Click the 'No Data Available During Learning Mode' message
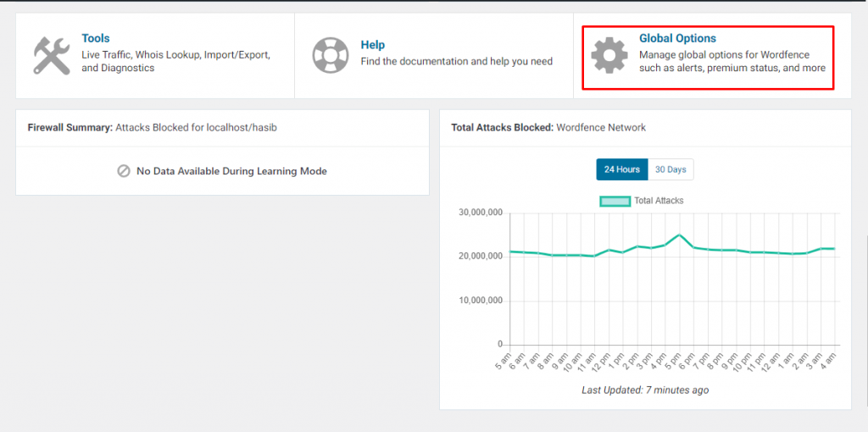This screenshot has height=432, width=868. pos(231,171)
